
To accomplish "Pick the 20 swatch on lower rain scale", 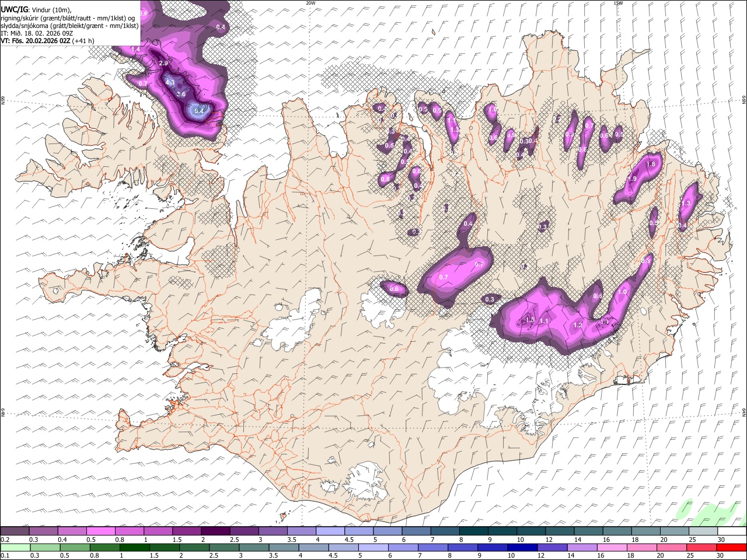I will [x=671, y=547].
